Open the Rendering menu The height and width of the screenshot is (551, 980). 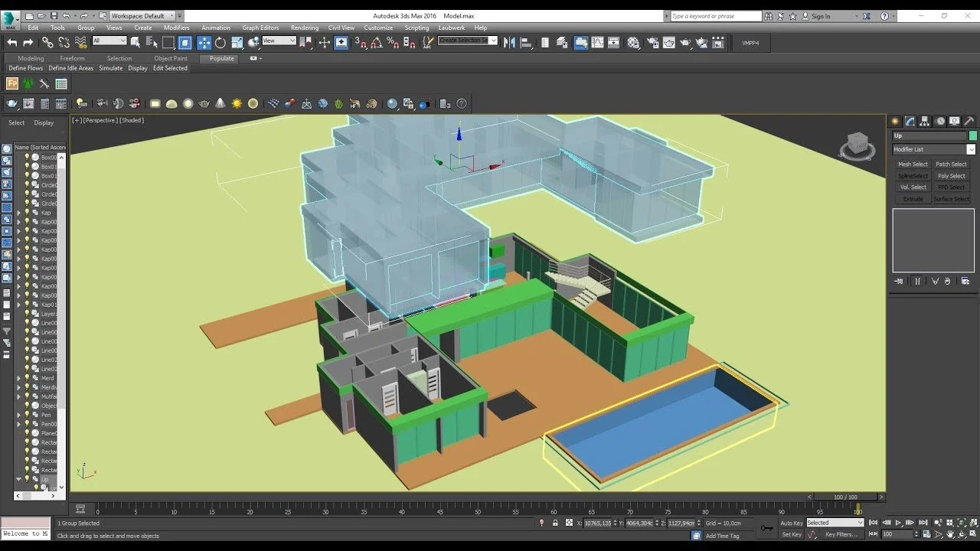pyautogui.click(x=305, y=28)
